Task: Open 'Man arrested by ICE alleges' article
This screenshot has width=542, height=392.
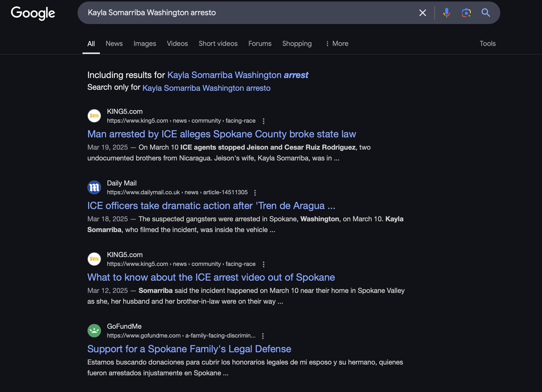Action: (x=221, y=134)
